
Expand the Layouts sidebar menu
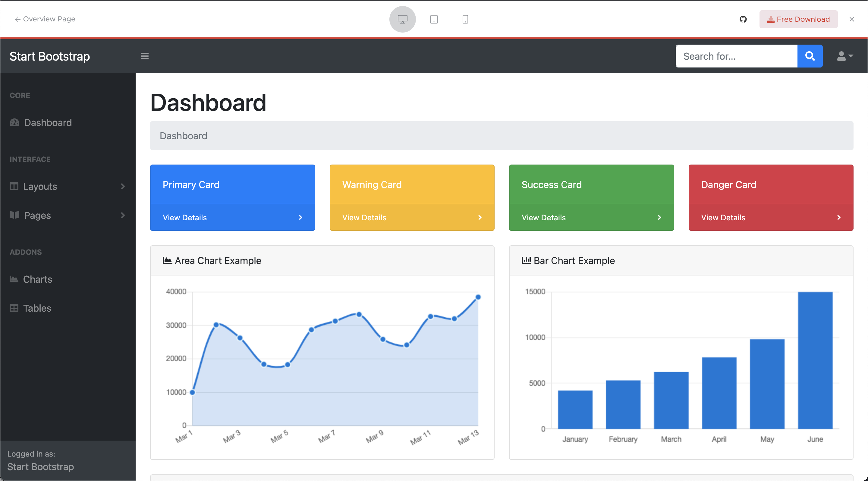(68, 186)
